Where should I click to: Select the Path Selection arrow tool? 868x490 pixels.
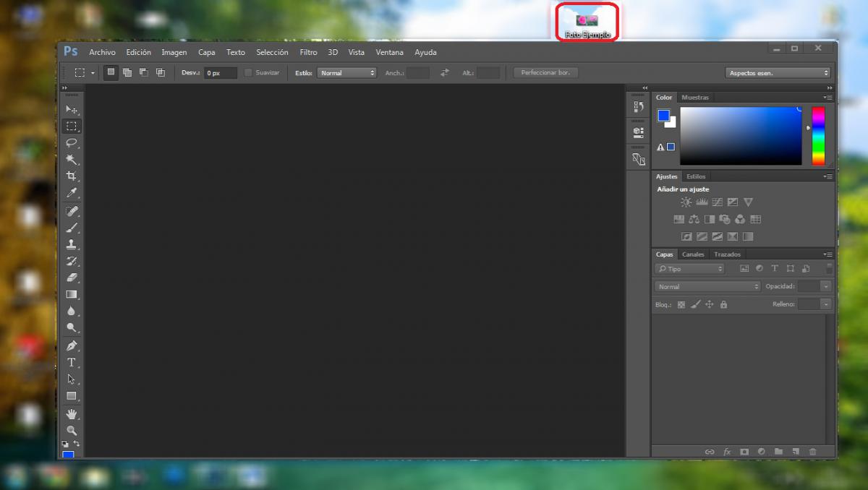72,379
